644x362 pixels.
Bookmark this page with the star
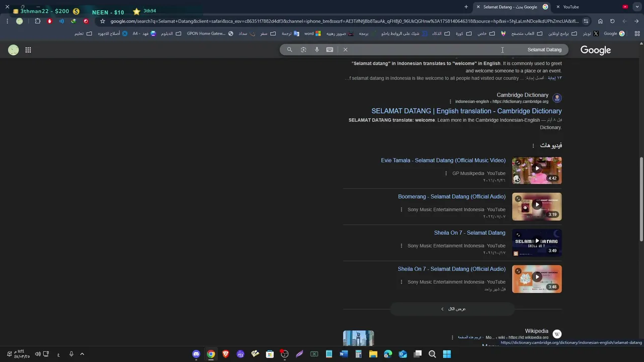(103, 21)
